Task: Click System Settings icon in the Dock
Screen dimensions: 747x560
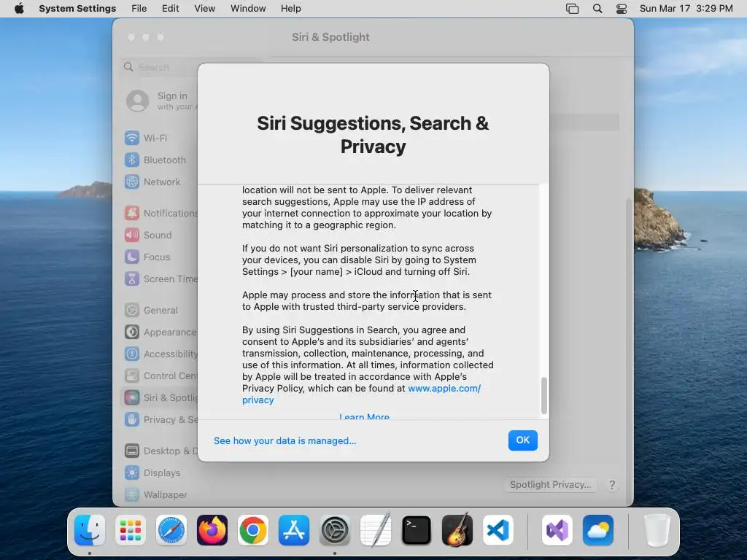Action: 335,530
